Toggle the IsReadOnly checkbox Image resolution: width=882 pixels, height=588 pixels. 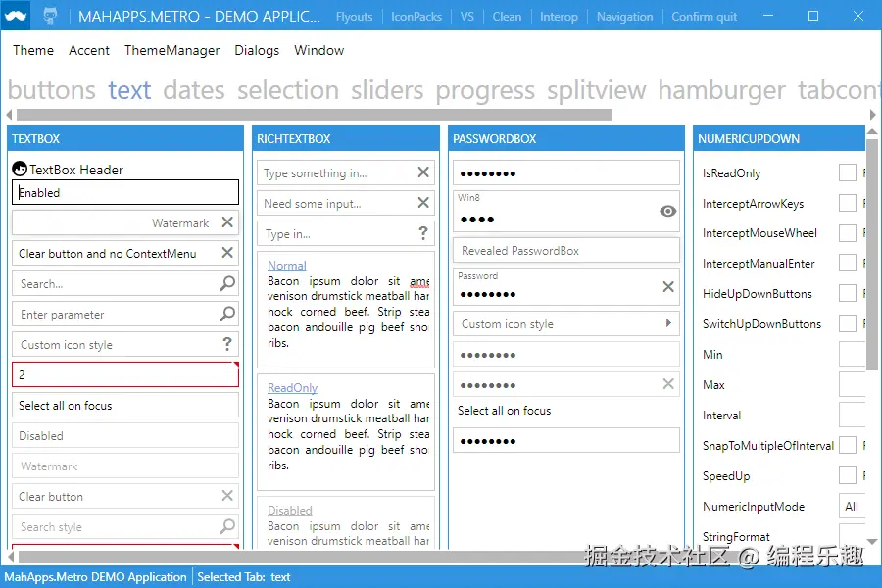847,172
